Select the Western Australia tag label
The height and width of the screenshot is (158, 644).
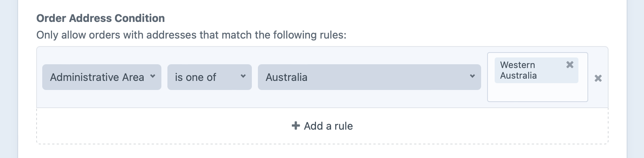tap(518, 70)
